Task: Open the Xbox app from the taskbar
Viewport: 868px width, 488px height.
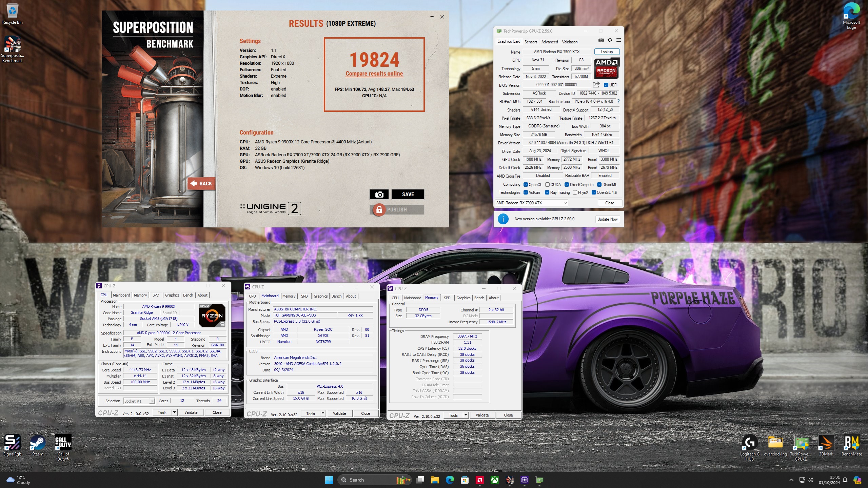Action: click(x=495, y=480)
